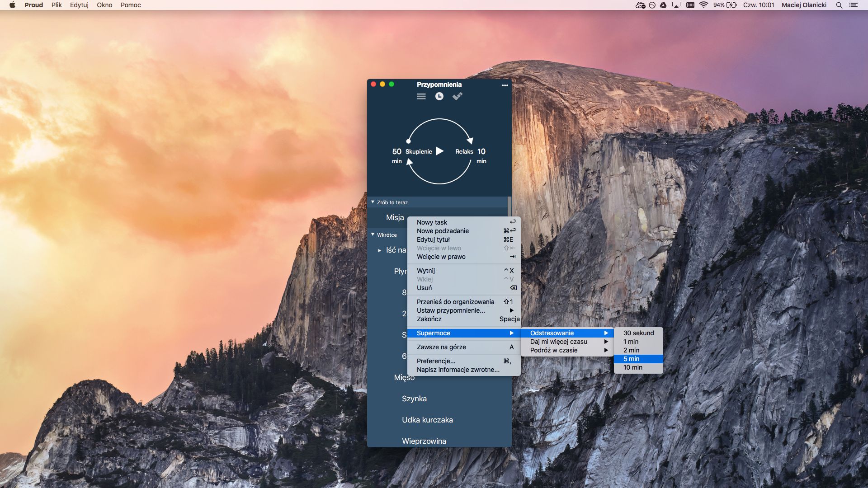Open the completed tasks checkmark icon
The image size is (868, 488).
coord(457,96)
